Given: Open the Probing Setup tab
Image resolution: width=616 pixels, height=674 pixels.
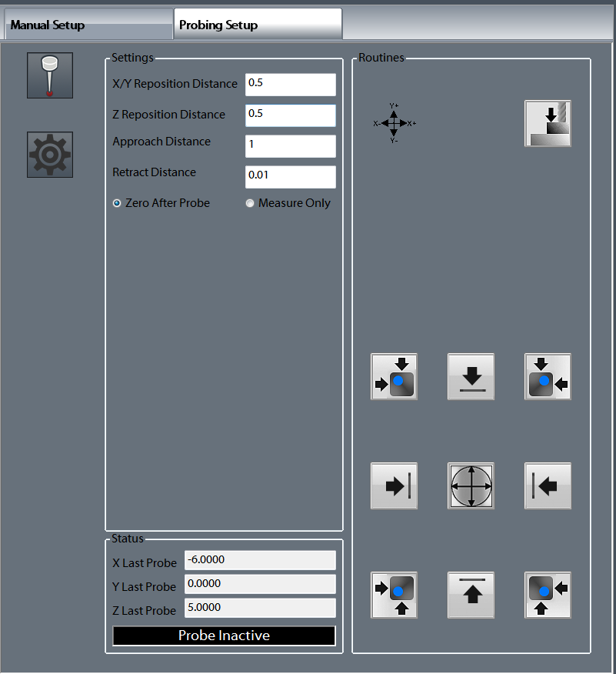Looking at the screenshot, I should tap(257, 24).
